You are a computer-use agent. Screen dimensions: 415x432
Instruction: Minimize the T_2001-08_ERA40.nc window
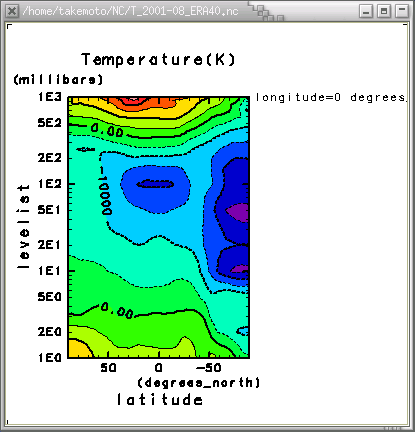click(x=366, y=11)
